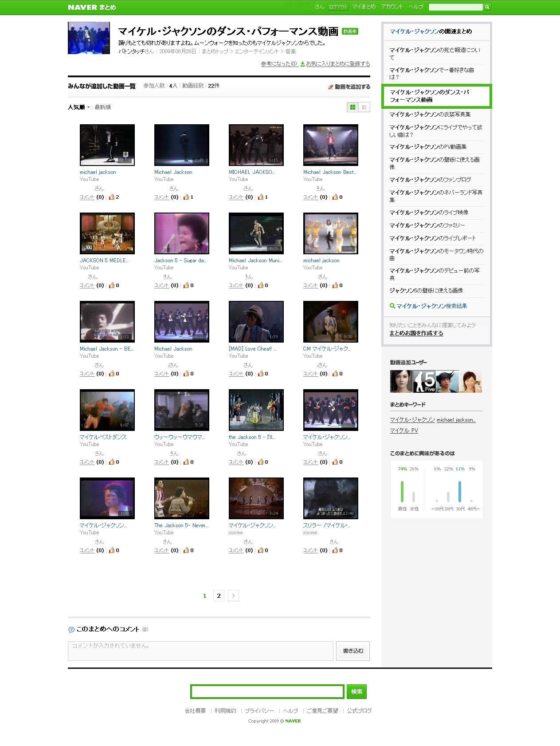Click 会社概要 in the footer

click(196, 711)
